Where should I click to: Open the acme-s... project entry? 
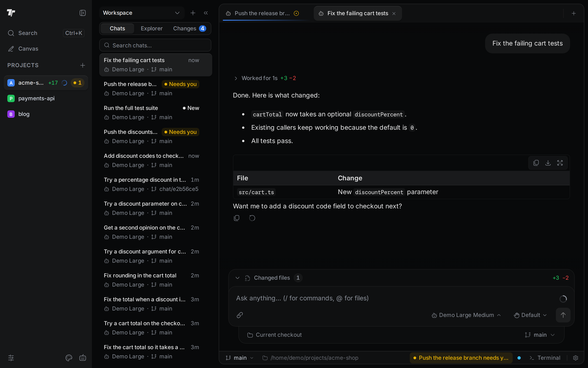46,83
